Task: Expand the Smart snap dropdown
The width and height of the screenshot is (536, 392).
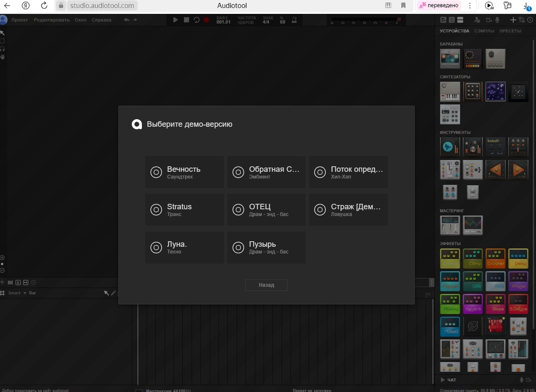Action: [17, 293]
